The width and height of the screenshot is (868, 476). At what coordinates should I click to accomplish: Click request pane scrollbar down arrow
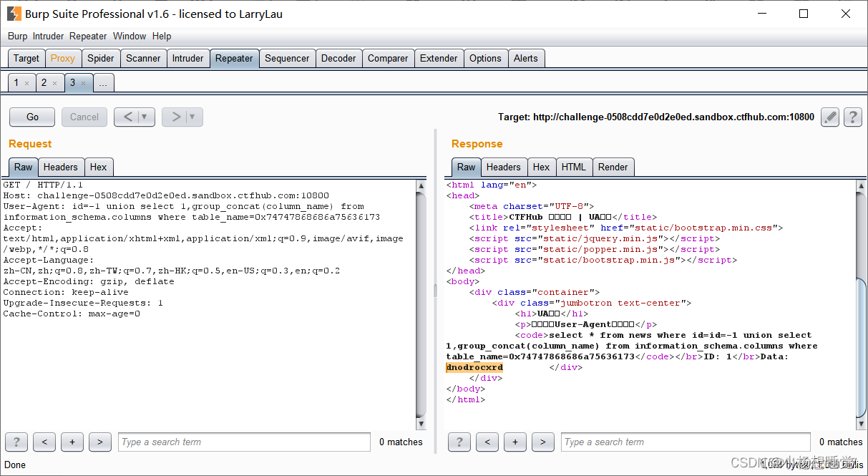point(421,424)
